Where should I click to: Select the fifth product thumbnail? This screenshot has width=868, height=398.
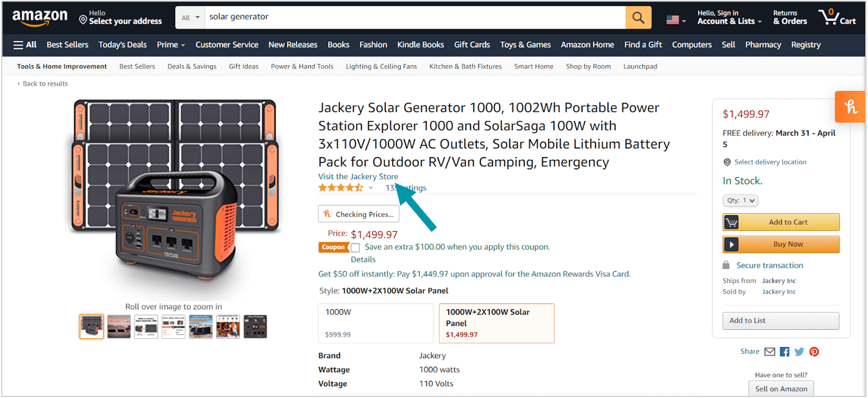pyautogui.click(x=201, y=327)
